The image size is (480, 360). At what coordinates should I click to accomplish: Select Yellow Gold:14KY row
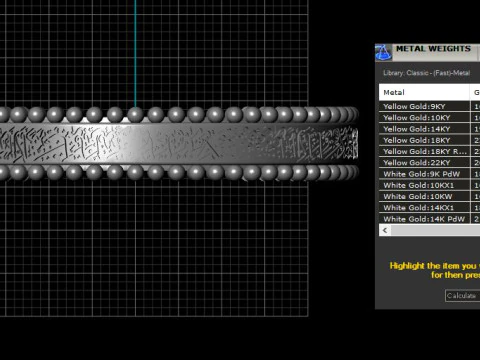point(429,129)
